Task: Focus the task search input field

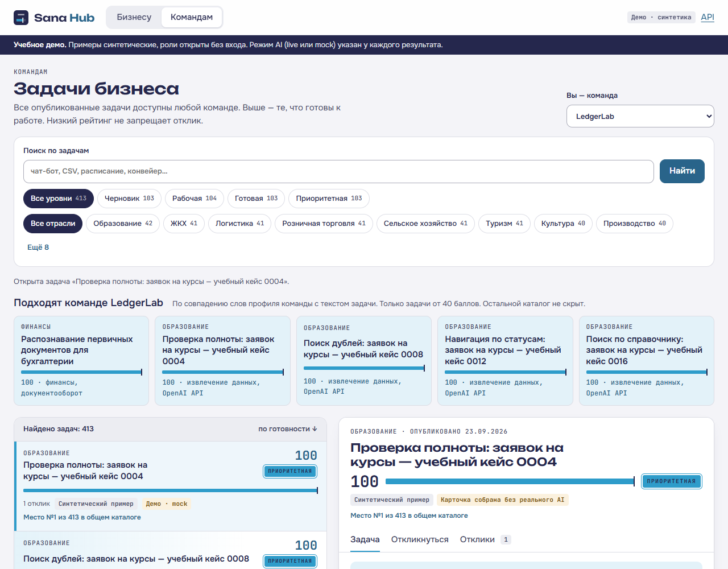Action: point(338,171)
